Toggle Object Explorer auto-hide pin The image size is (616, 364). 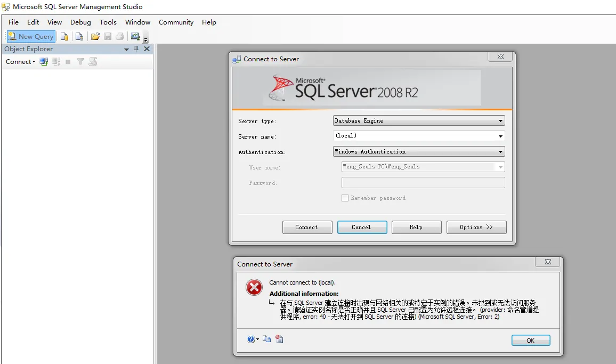click(136, 48)
